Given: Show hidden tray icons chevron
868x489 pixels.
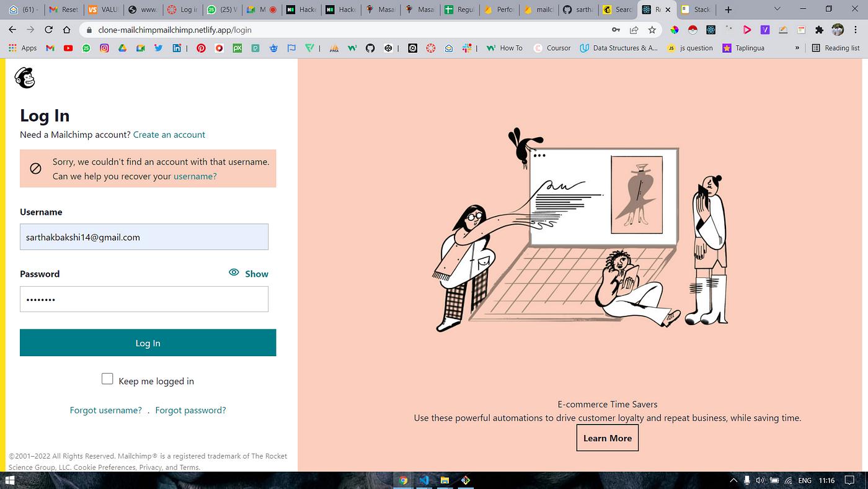Looking at the screenshot, I should pos(733,480).
